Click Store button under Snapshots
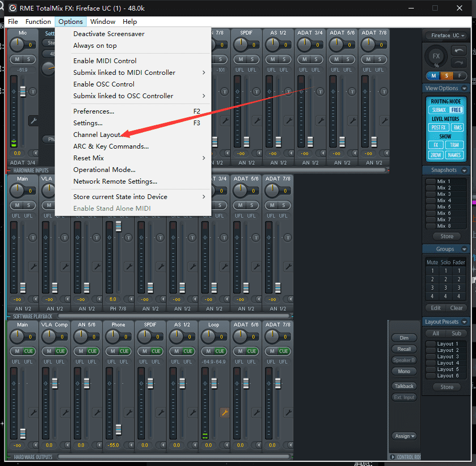476x466 pixels. click(x=447, y=236)
